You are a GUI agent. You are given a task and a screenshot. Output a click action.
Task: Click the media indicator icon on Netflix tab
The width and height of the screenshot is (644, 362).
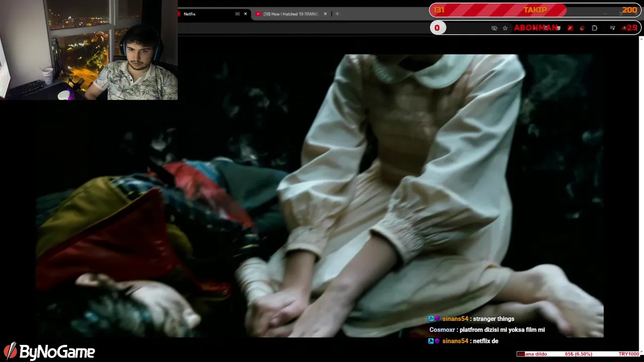point(237,14)
